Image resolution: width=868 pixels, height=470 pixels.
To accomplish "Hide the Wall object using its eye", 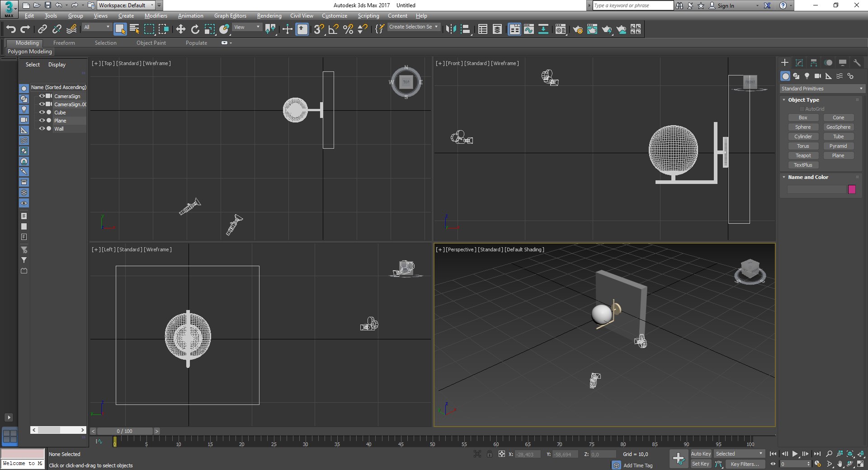I will pos(42,129).
